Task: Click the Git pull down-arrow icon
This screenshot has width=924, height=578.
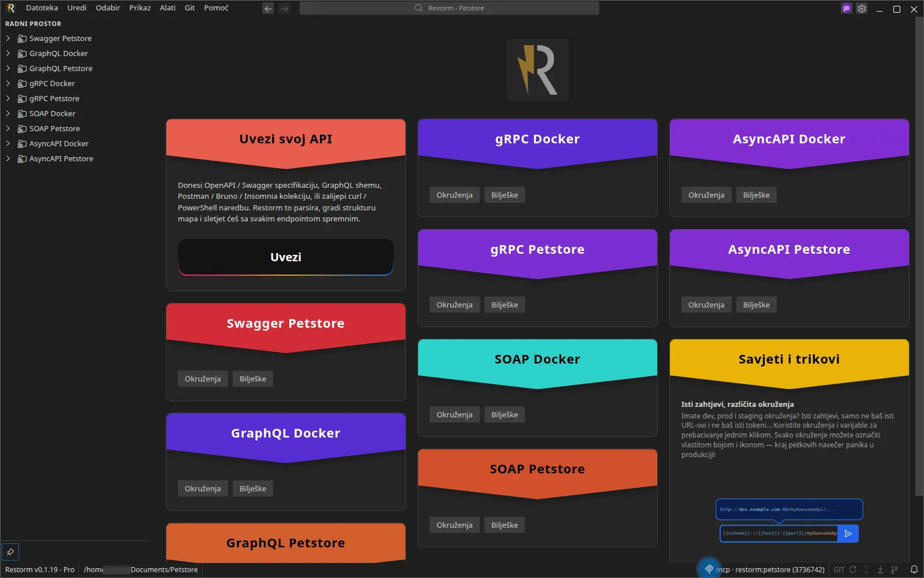Action: [880, 569]
